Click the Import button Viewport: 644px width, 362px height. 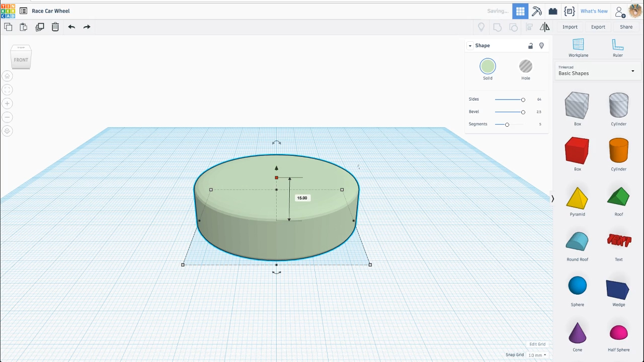[570, 27]
